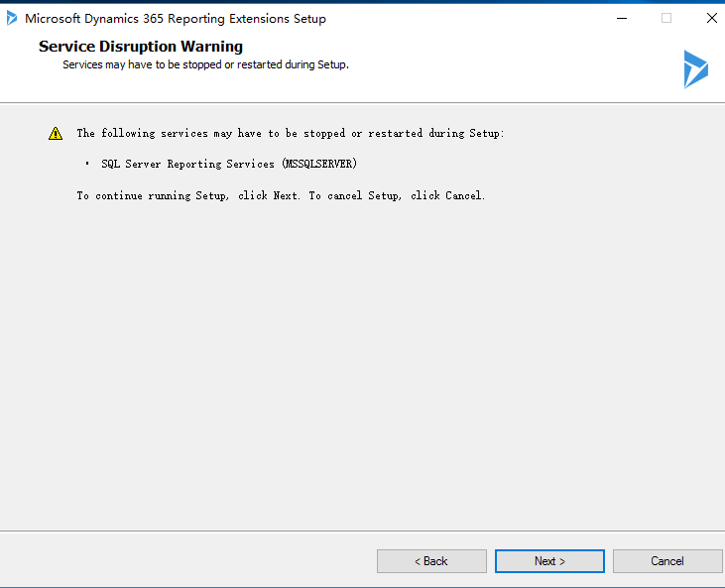
Task: Click the 'To continue running Setup' instruction text
Action: (x=281, y=195)
